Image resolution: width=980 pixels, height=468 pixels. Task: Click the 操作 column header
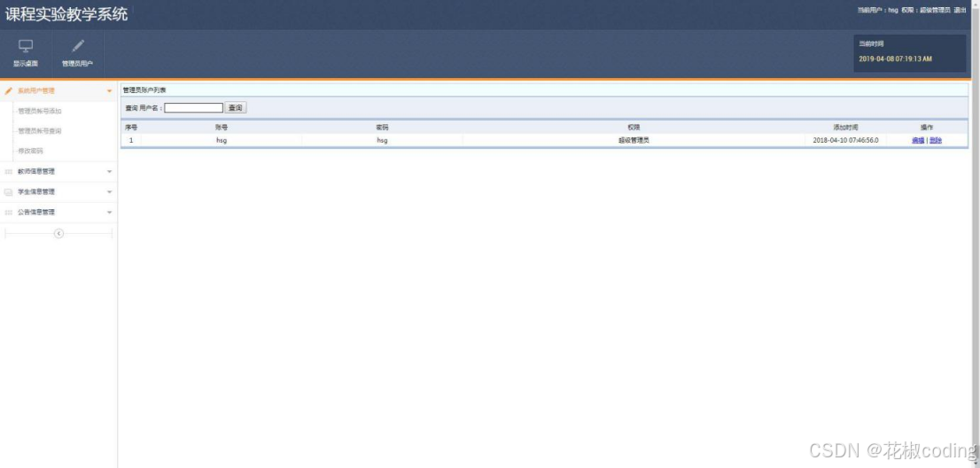click(x=927, y=128)
